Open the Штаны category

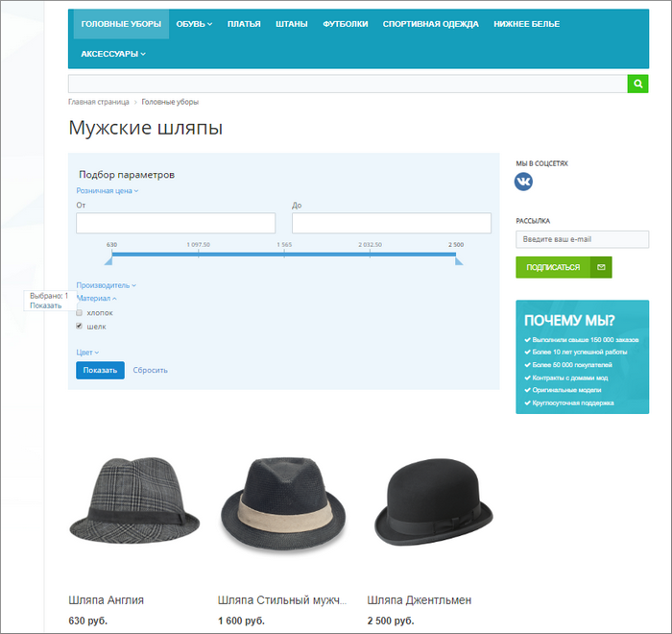pos(292,24)
